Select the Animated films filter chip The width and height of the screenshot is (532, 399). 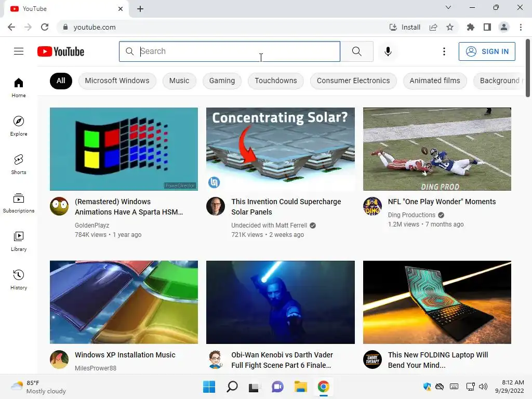pyautogui.click(x=435, y=81)
